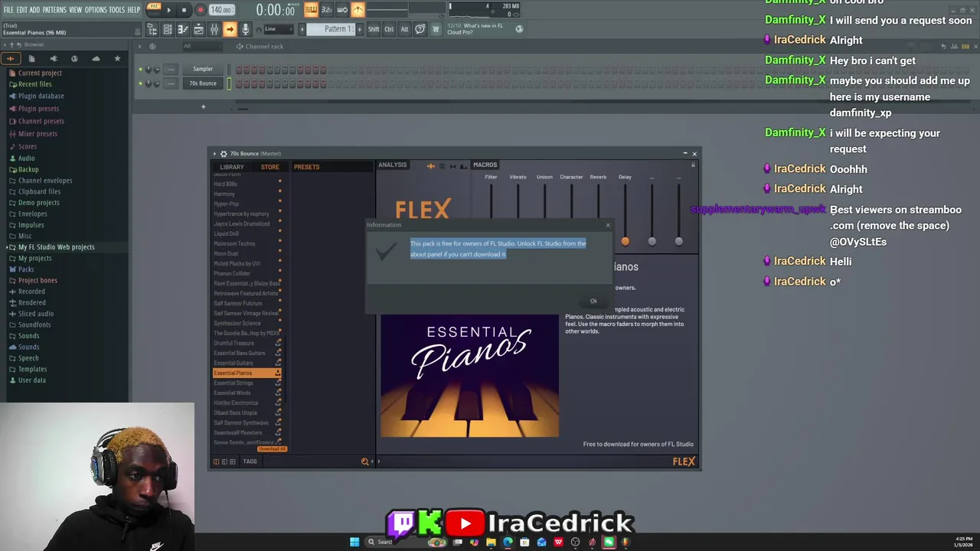Click the microphone recording icon

[245, 29]
